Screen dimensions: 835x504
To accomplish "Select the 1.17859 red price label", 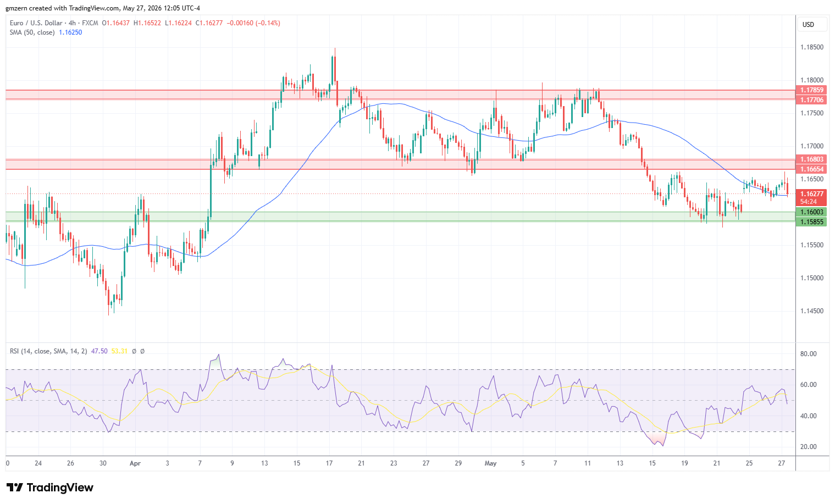I will click(x=811, y=90).
